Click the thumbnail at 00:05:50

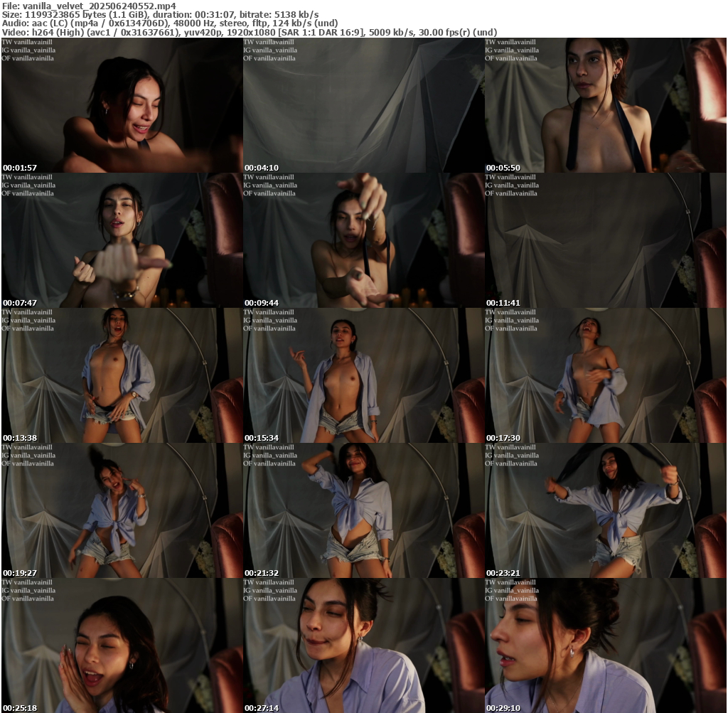(605, 105)
